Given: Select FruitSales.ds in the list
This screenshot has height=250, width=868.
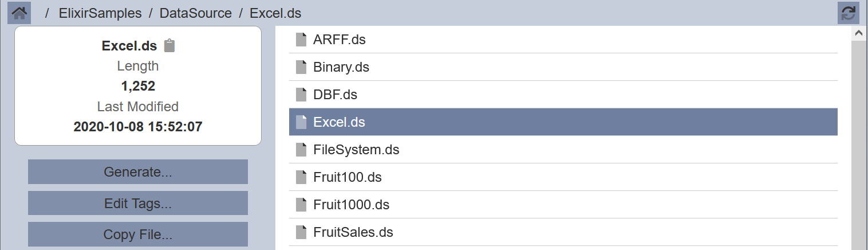Looking at the screenshot, I should pos(563,232).
